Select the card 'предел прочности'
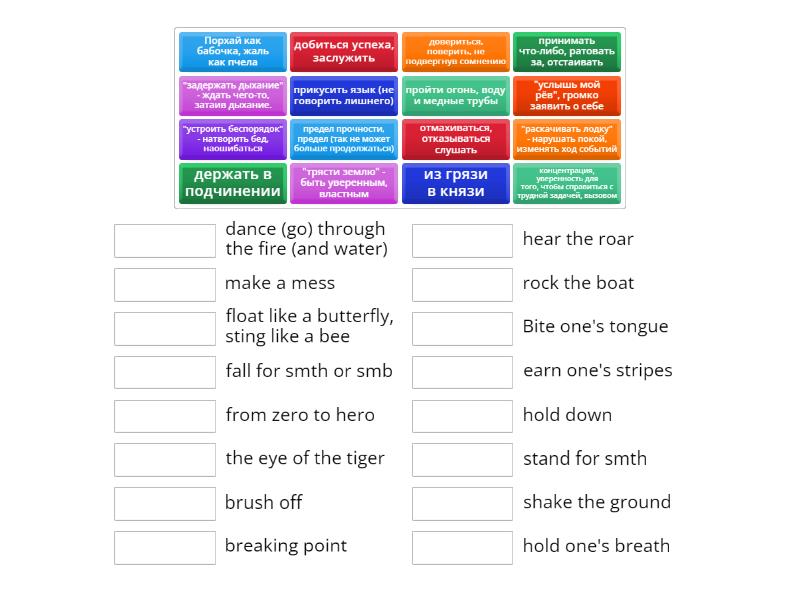The height and width of the screenshot is (600, 800). pyautogui.click(x=343, y=140)
